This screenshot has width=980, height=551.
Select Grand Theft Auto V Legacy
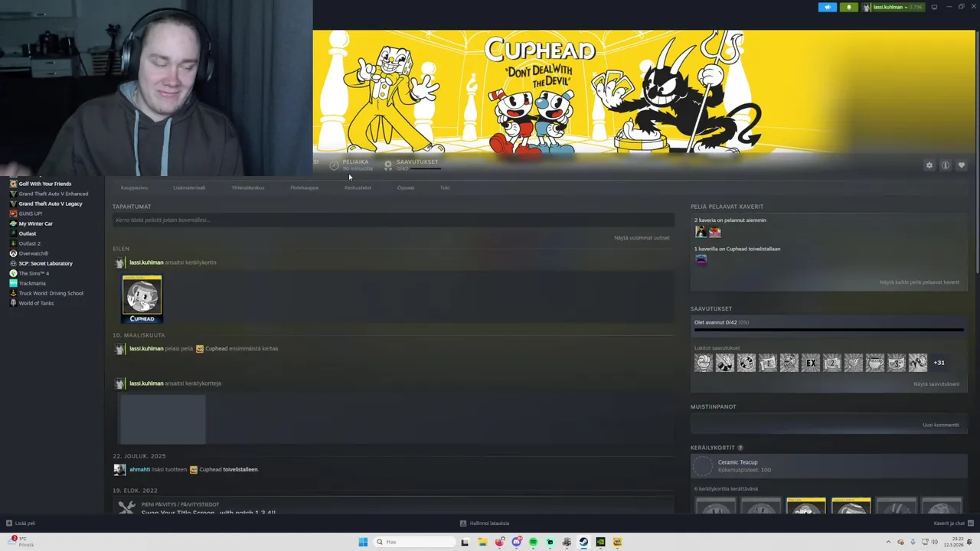tap(51, 204)
